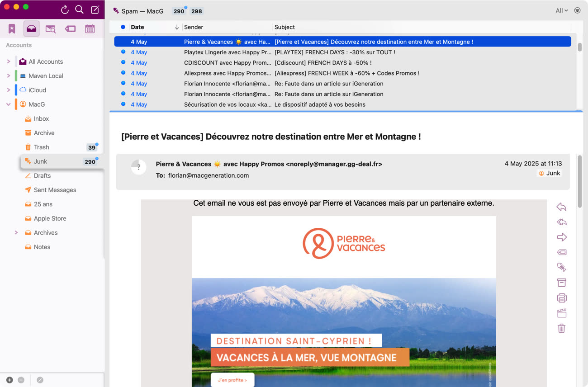Open Sent Messages folder
Viewport: 588px width, 387px height.
(55, 190)
